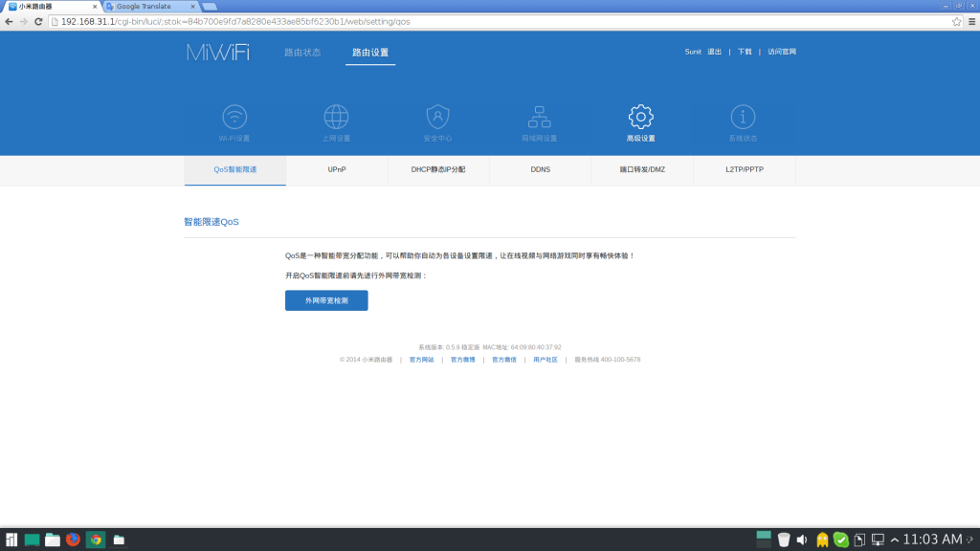Select the gear 高级设置 icon

pyautogui.click(x=640, y=118)
